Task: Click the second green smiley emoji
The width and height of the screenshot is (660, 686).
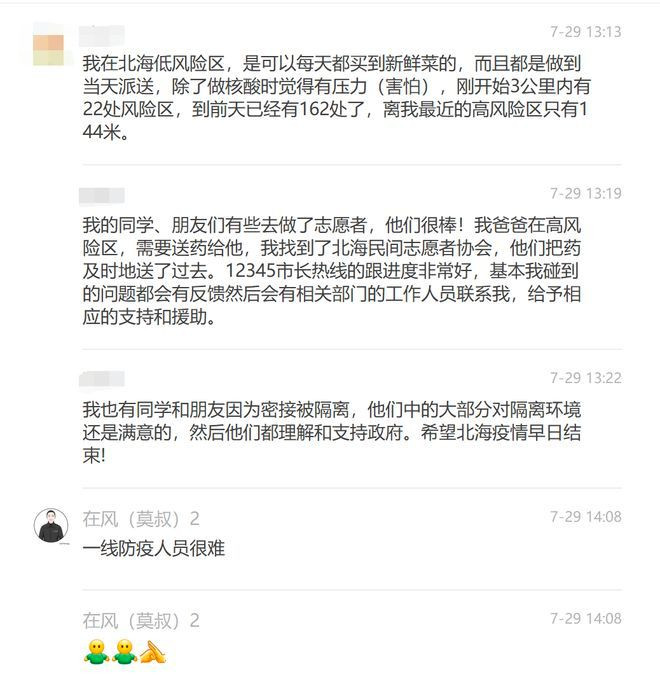Action: point(125,651)
